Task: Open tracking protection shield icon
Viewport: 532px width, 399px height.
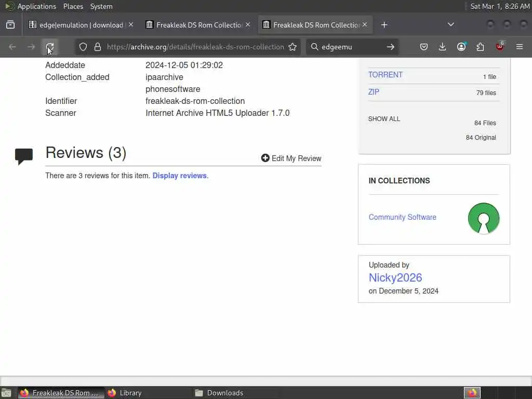Action: point(83,47)
